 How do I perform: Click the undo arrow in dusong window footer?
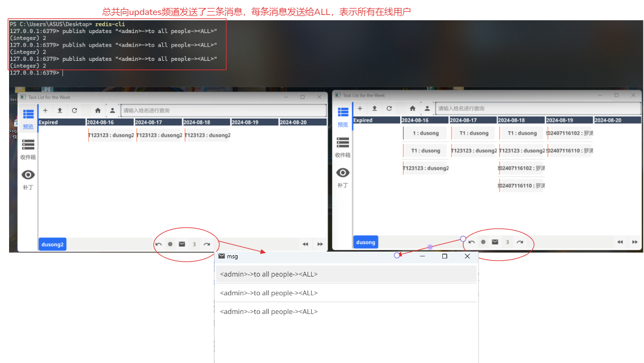[x=472, y=242]
